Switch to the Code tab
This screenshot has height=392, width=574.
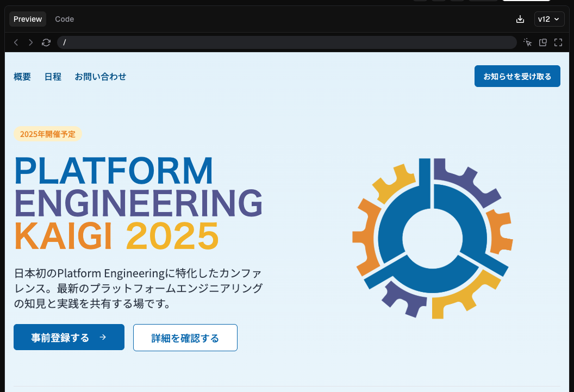64,18
